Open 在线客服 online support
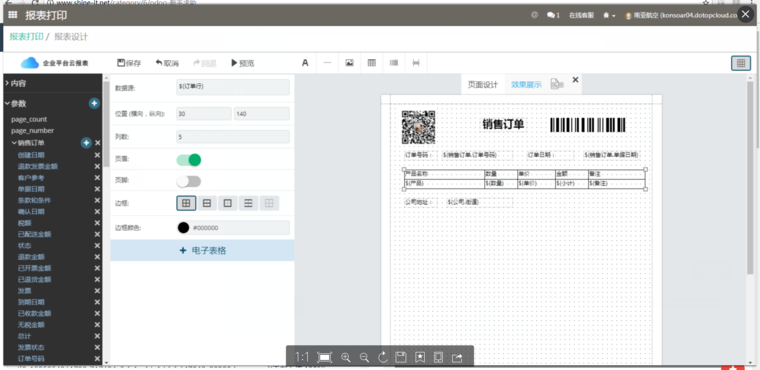Viewport: 760px width, 370px height. pos(582,16)
